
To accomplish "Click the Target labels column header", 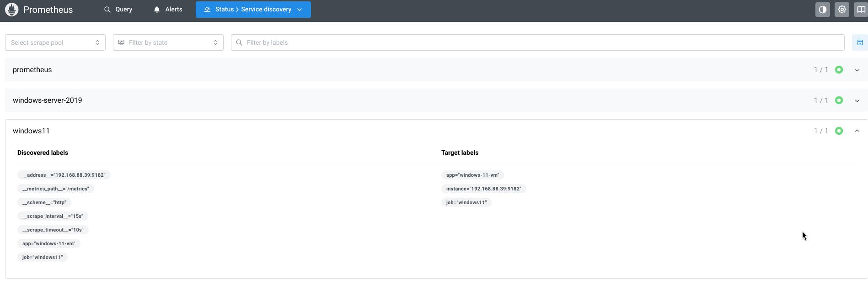I will [x=460, y=153].
